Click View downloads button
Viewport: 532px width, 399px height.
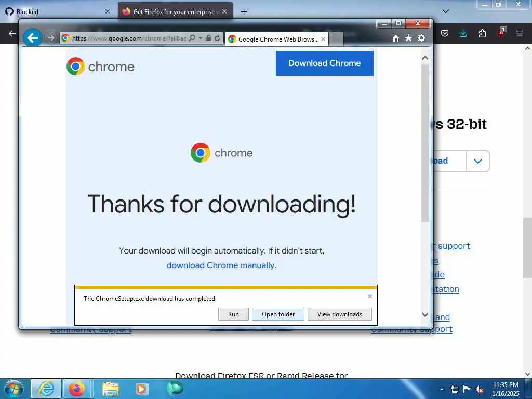coord(340,314)
